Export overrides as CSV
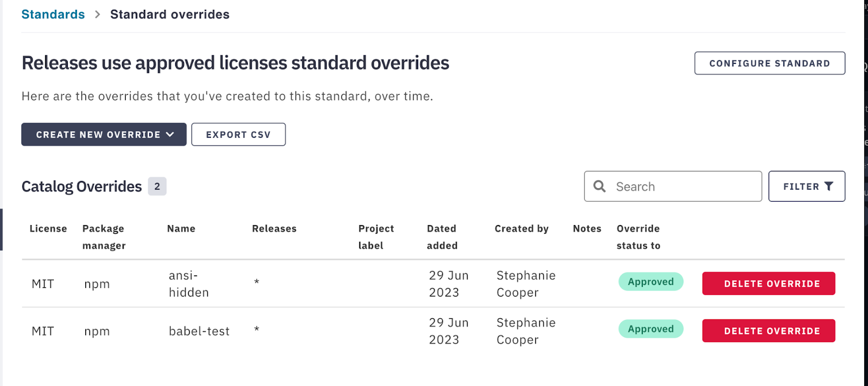This screenshot has width=868, height=386. (x=238, y=134)
